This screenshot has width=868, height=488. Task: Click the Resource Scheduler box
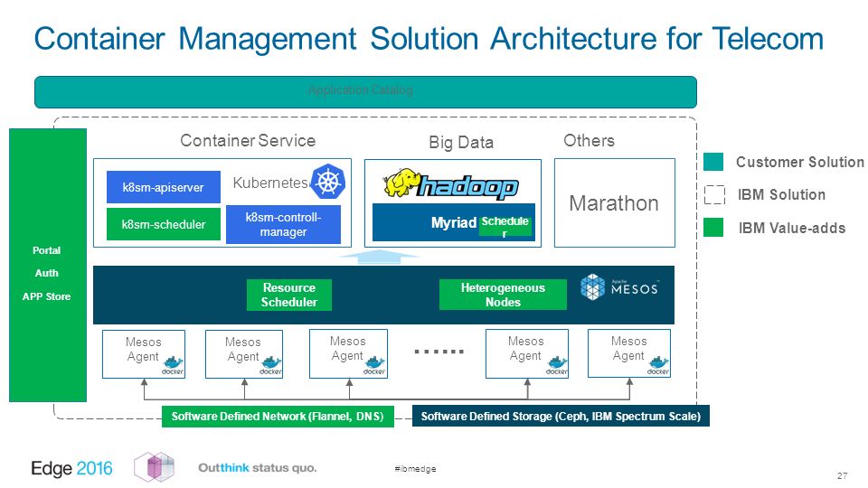(x=289, y=295)
